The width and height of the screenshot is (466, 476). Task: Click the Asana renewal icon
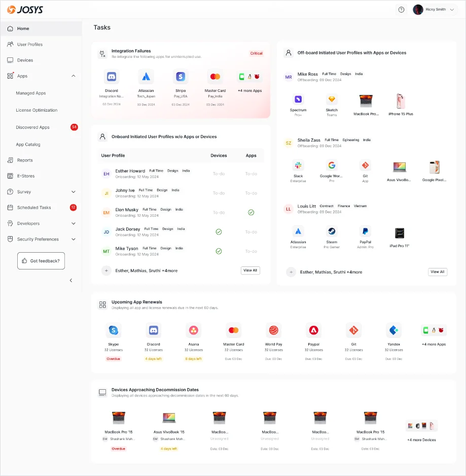point(194,330)
